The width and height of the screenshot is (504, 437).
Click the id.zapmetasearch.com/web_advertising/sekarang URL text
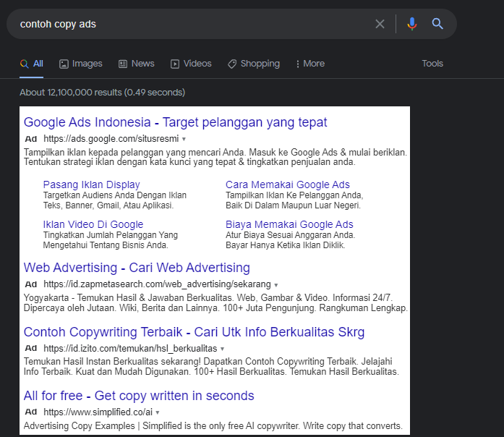157,284
